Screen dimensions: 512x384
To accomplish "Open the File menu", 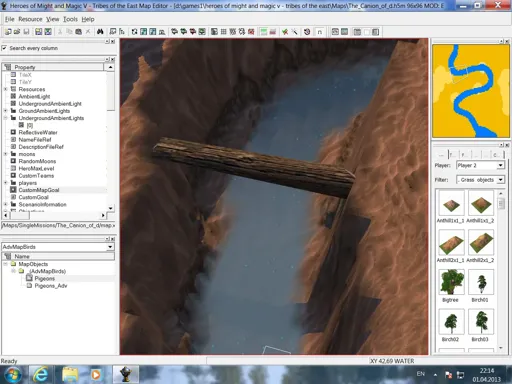I will (x=10, y=19).
